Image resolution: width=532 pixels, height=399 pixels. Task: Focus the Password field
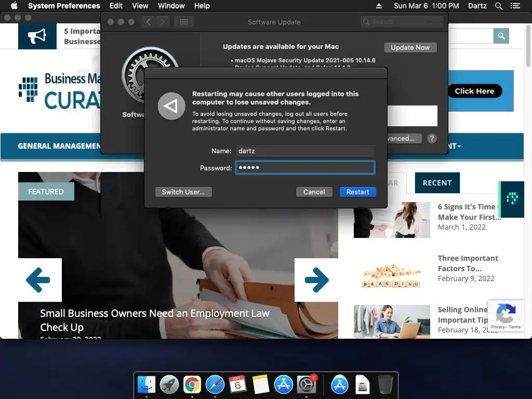[305, 168]
